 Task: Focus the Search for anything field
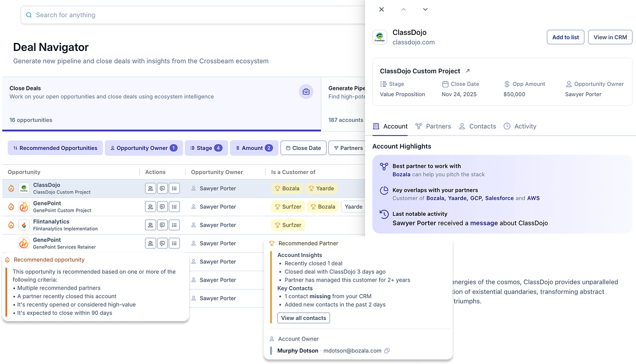tap(193, 15)
